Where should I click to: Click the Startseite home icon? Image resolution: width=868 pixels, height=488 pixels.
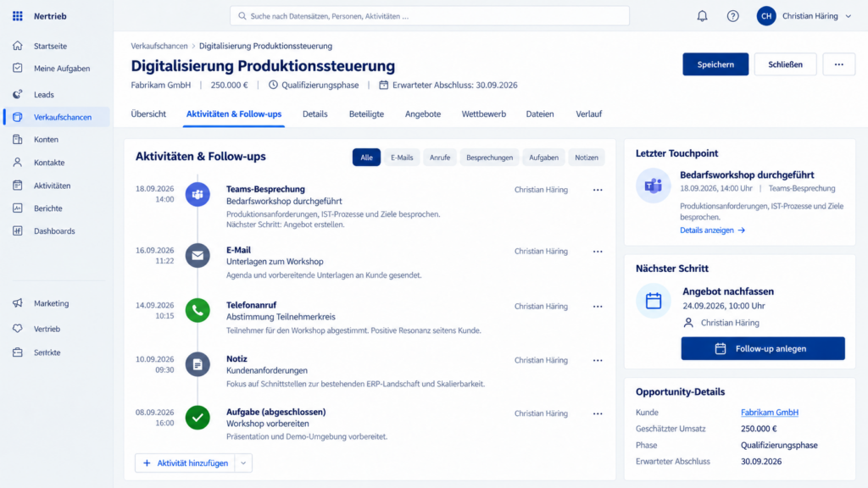pyautogui.click(x=18, y=46)
